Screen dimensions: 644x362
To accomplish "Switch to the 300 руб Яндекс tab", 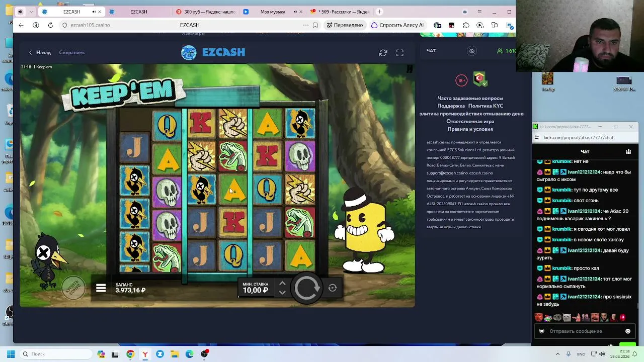I will pos(206,12).
